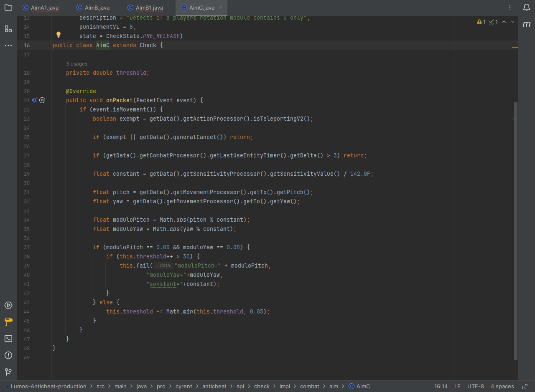This screenshot has width=535, height=392.
Task: Switch to the AimB1.java tab
Action: 145,8
